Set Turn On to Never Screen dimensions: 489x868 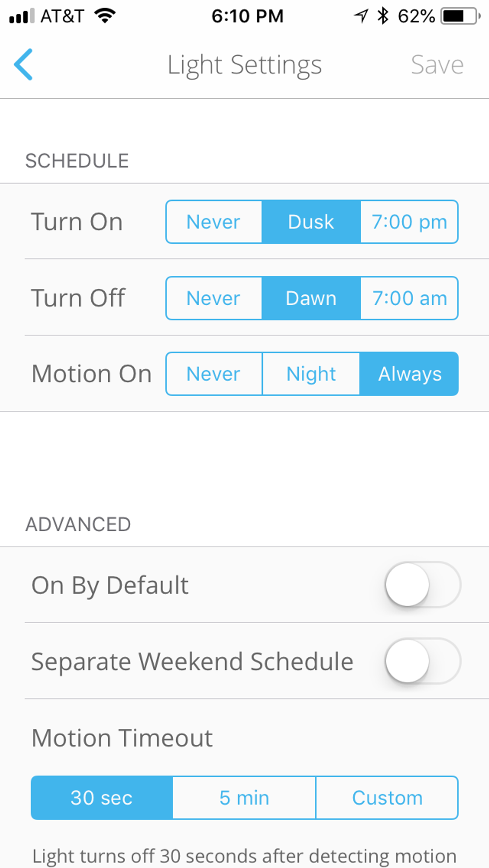214,222
